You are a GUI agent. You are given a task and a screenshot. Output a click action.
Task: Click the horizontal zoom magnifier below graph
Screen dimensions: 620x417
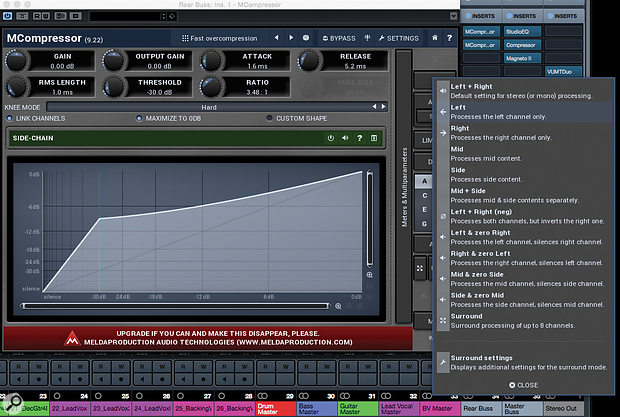(x=338, y=306)
